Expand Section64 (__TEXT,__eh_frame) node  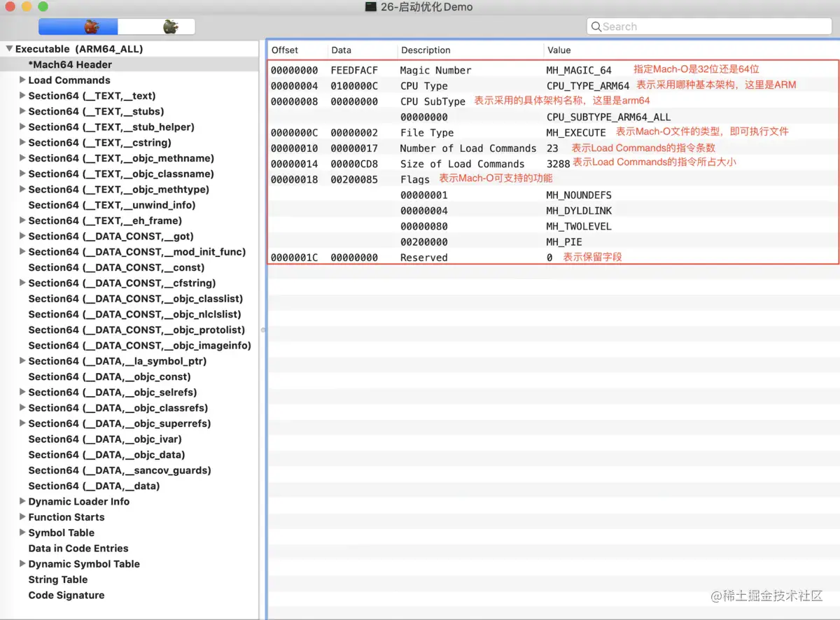tap(22, 220)
